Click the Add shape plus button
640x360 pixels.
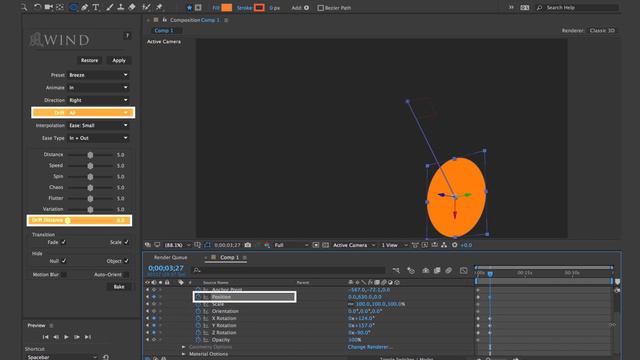tap(307, 8)
